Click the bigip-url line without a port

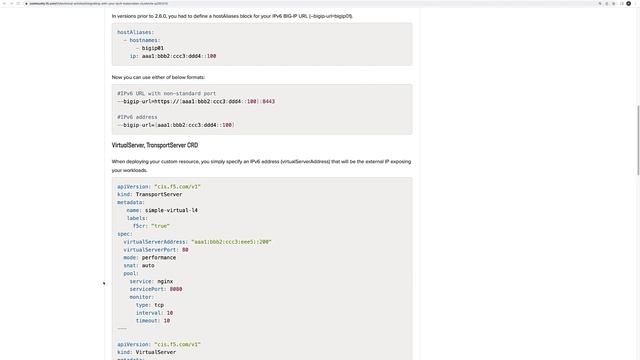pos(176,125)
